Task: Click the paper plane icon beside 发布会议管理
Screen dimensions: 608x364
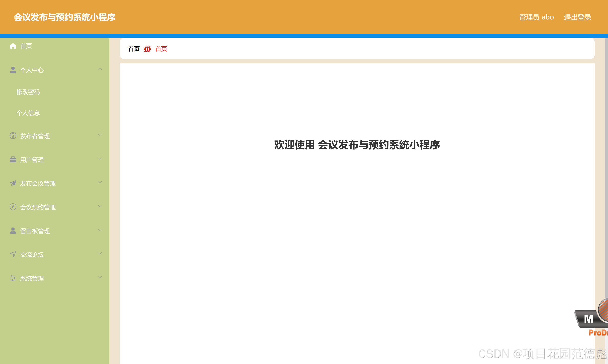Action: [13, 183]
